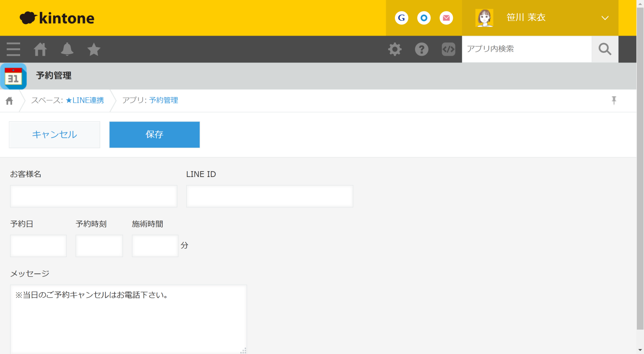Go to the kintone portal home icon
644x354 pixels.
coord(40,49)
